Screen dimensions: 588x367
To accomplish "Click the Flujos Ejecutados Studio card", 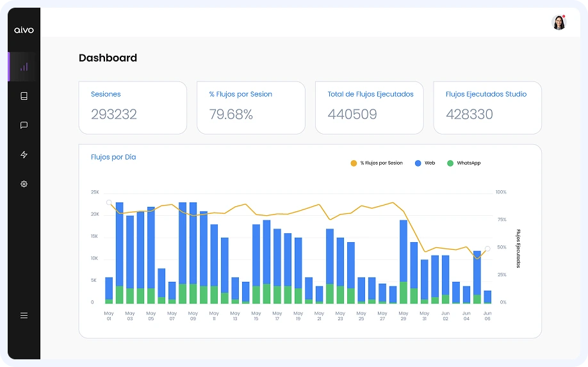I will pos(487,108).
